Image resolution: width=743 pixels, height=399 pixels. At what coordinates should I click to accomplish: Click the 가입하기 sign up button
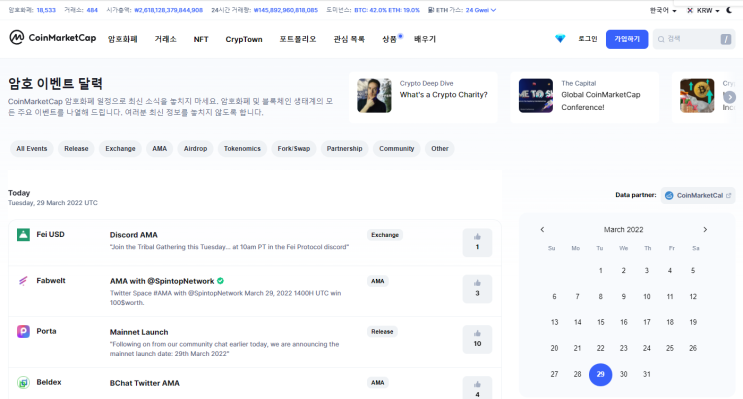point(627,39)
